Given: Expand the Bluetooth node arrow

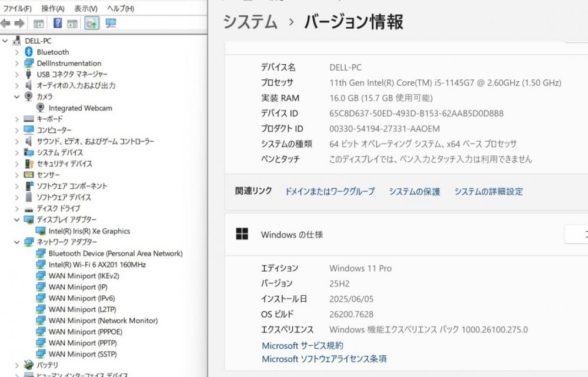Looking at the screenshot, I should click(x=17, y=52).
